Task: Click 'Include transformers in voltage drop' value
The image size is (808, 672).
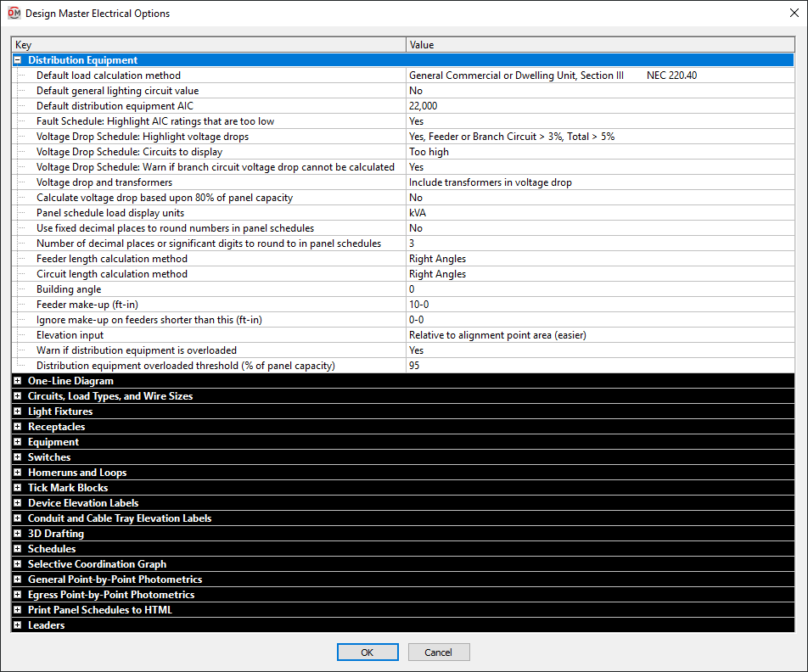Action: pyautogui.click(x=600, y=182)
